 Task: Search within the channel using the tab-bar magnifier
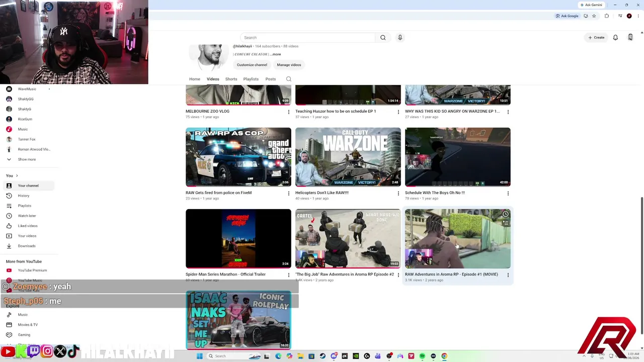[x=289, y=79]
